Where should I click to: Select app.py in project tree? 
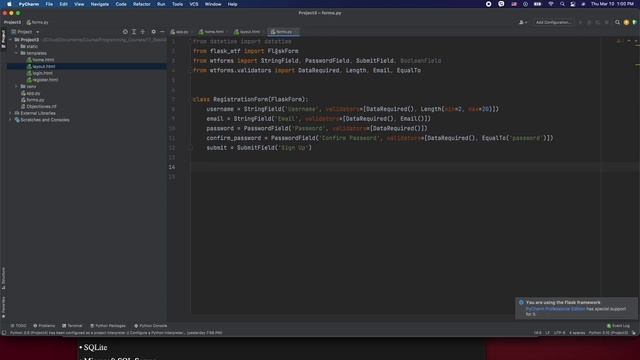(x=30, y=93)
